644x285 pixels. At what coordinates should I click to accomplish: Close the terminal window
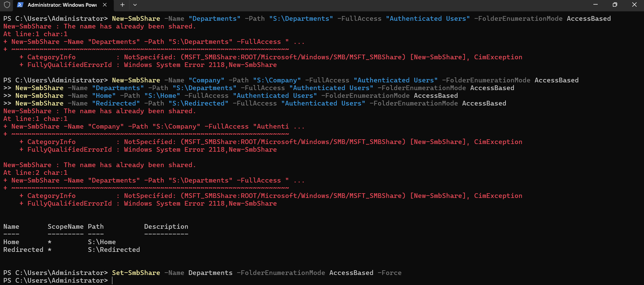634,5
